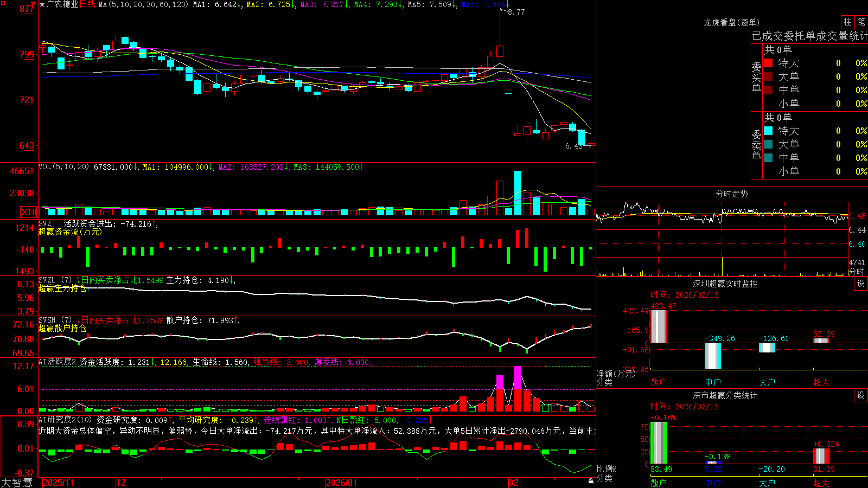Select the 龙虎看盘(逐单) panel title
Screen dimensions: 868x488
pos(732,22)
